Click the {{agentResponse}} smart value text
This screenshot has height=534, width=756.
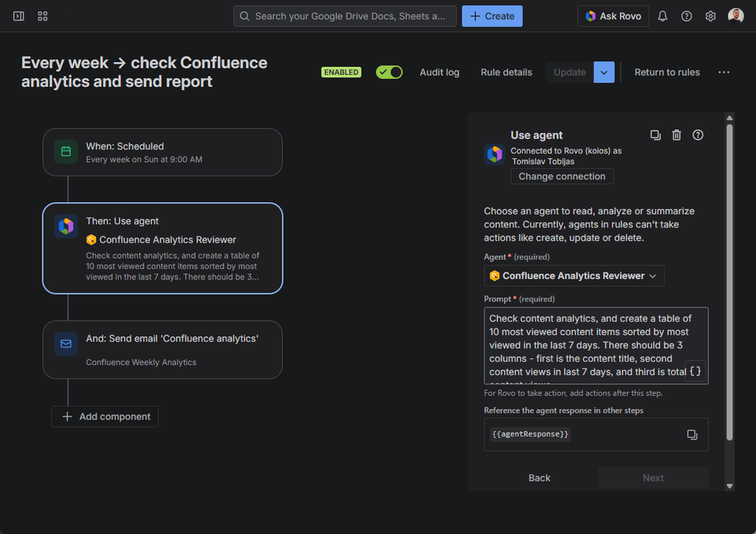click(530, 434)
